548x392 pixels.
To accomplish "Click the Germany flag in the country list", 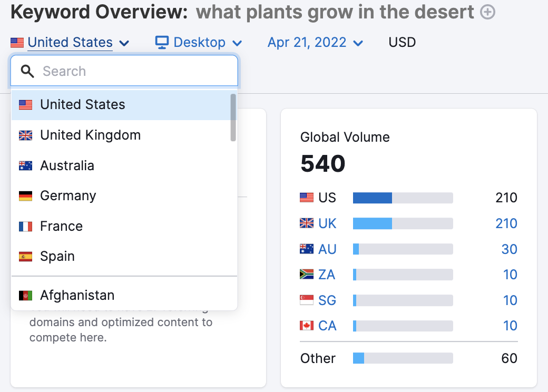I will [25, 195].
